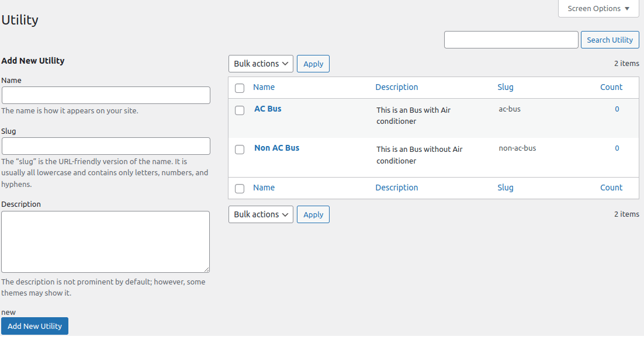Viewport: 644px width, 347px height.
Task: Toggle the bottom select-all checkbox
Action: click(239, 188)
